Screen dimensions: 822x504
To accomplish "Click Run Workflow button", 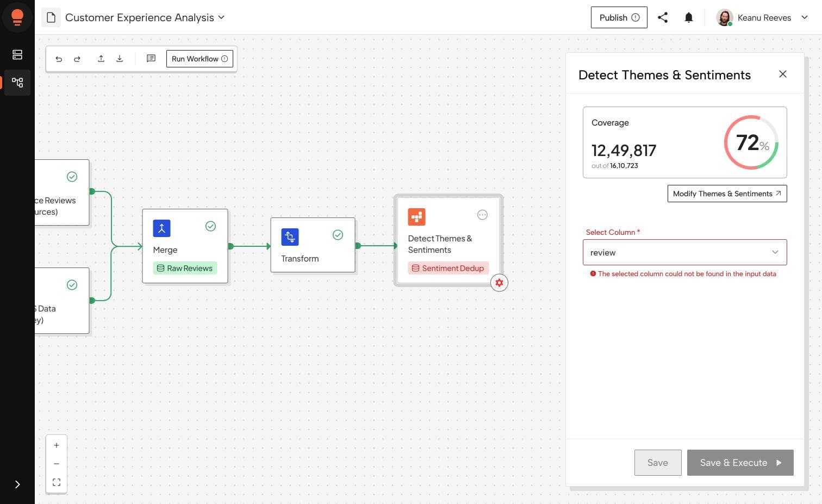I will (200, 59).
